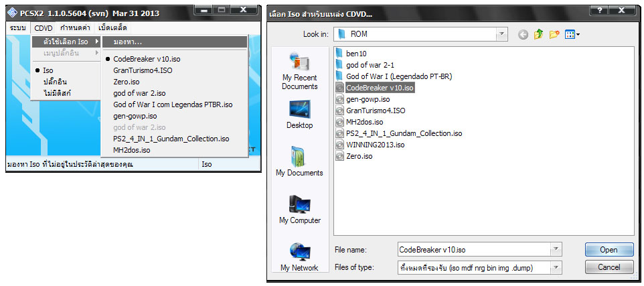Click the ROM folder icon in Look in

pyautogui.click(x=341, y=34)
